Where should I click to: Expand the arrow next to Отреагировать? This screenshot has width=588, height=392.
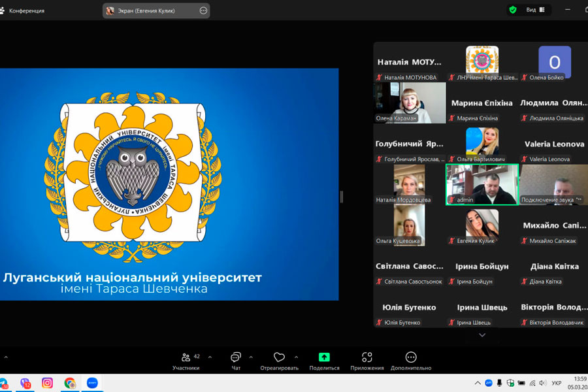tap(296, 357)
